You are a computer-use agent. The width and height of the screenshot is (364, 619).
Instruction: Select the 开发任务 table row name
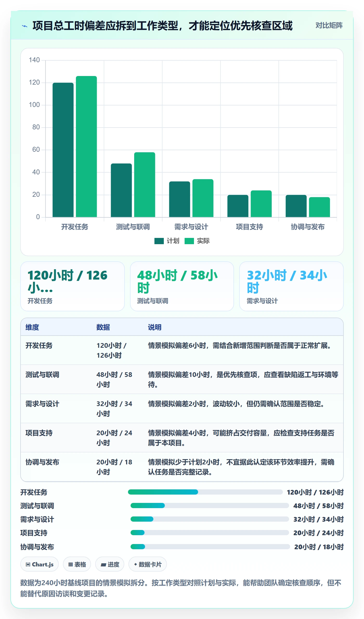[39, 345]
